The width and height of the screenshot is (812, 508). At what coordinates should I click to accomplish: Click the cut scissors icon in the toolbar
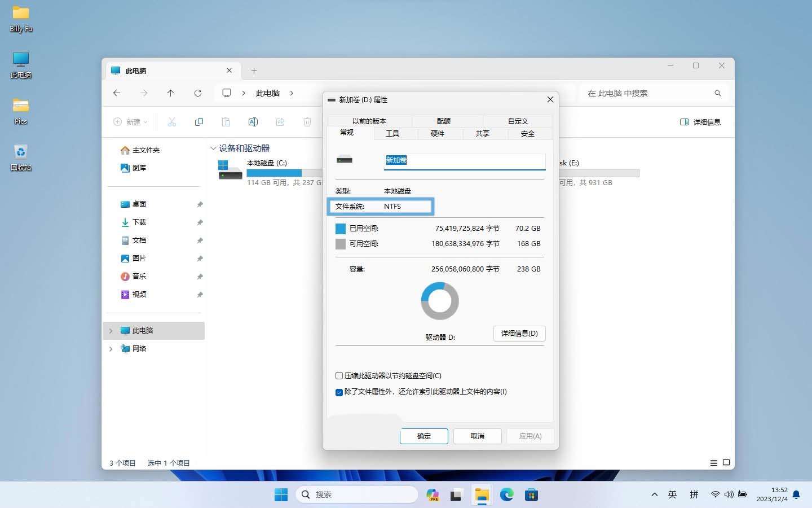point(172,122)
